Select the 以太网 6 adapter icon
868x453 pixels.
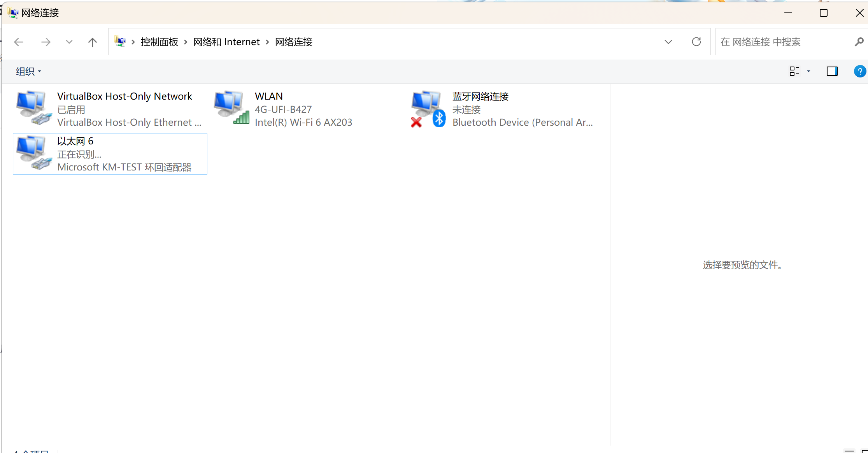pyautogui.click(x=34, y=153)
